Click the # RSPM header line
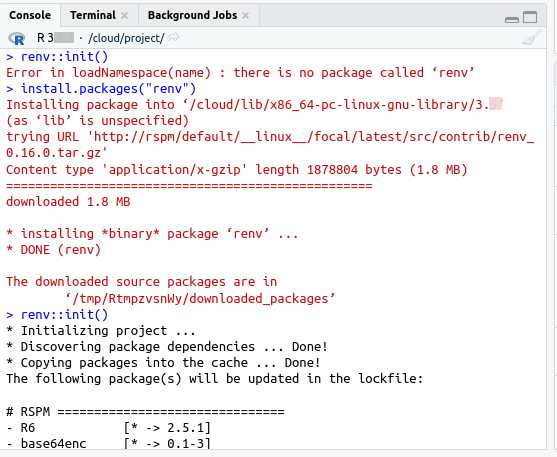This screenshot has width=557, height=457. 145,412
